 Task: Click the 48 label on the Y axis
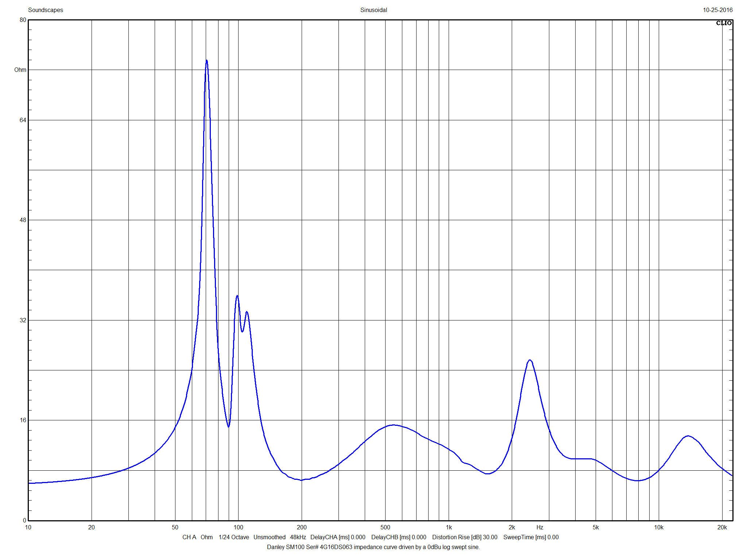pyautogui.click(x=23, y=220)
